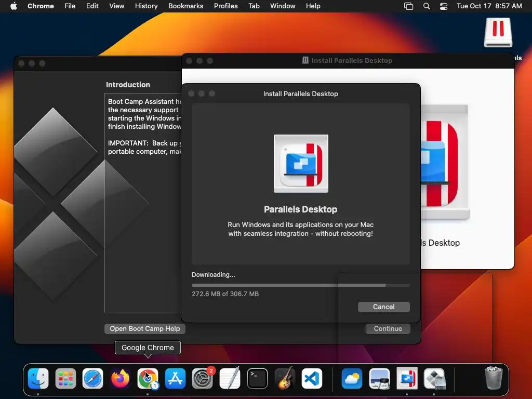Launch Firefox from the Dock
The width and height of the screenshot is (532, 399).
[120, 378]
